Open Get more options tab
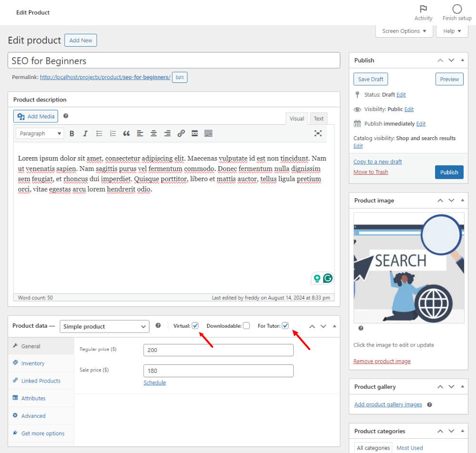The height and width of the screenshot is (453, 476). [x=41, y=433]
